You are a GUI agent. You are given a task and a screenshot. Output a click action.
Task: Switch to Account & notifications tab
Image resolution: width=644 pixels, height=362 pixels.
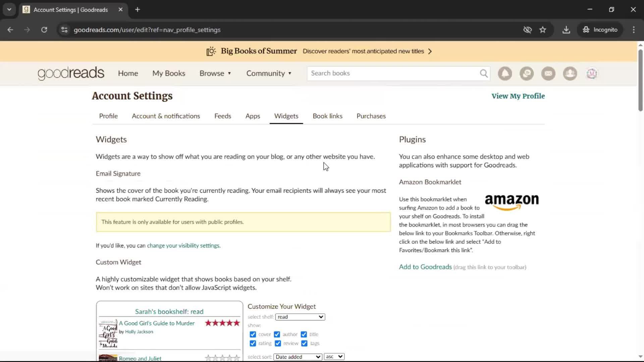[x=166, y=116]
